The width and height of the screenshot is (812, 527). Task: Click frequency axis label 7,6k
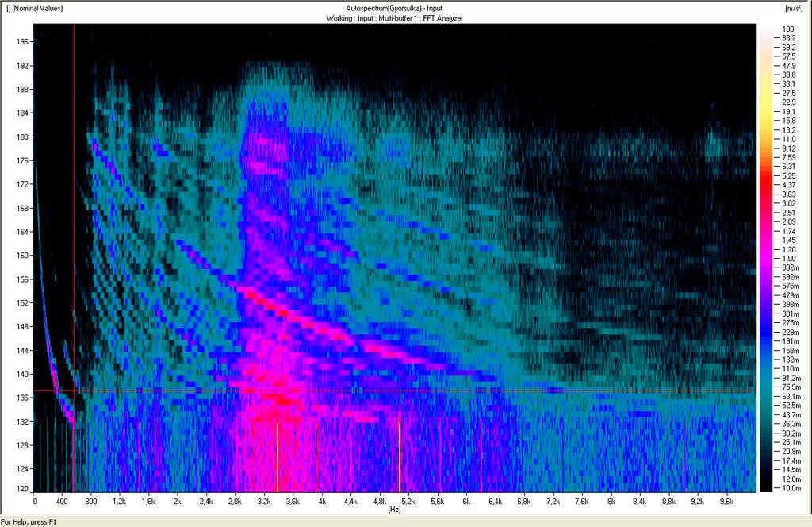582,502
